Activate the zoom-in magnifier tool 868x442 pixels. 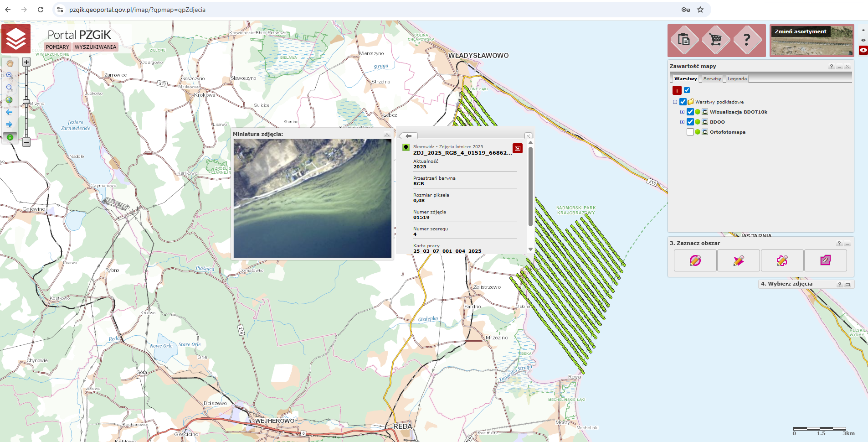coord(10,75)
